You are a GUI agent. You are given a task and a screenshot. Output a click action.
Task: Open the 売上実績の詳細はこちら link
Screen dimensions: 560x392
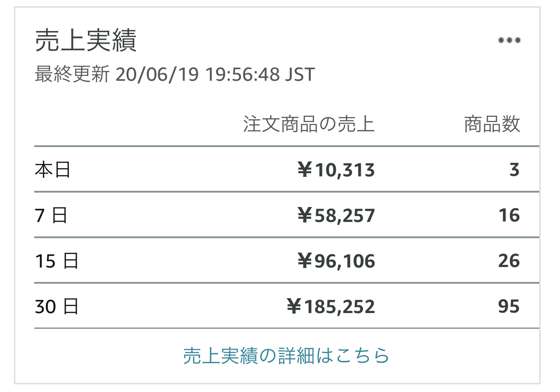(x=286, y=355)
